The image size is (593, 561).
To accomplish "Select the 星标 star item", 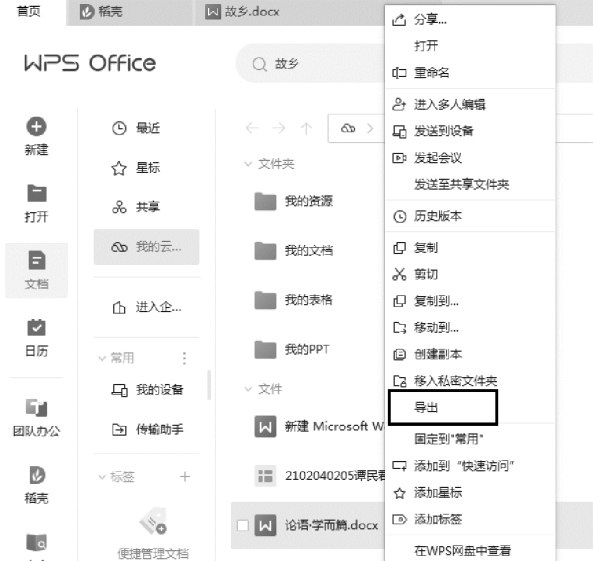I will (x=136, y=168).
